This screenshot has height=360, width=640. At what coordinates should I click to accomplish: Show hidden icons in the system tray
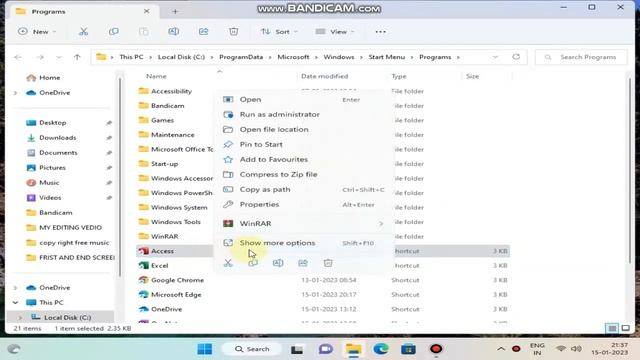[501, 349]
